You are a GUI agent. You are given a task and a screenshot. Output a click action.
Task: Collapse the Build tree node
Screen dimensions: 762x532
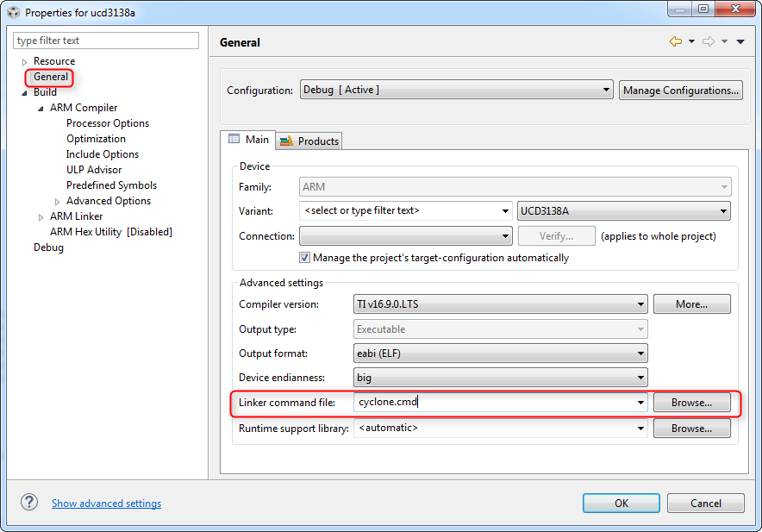click(x=24, y=93)
